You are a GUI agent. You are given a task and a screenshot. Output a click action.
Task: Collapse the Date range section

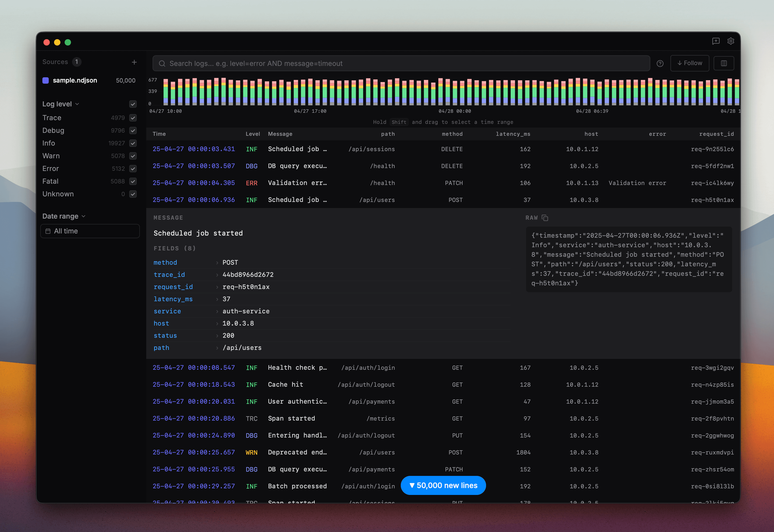point(64,216)
